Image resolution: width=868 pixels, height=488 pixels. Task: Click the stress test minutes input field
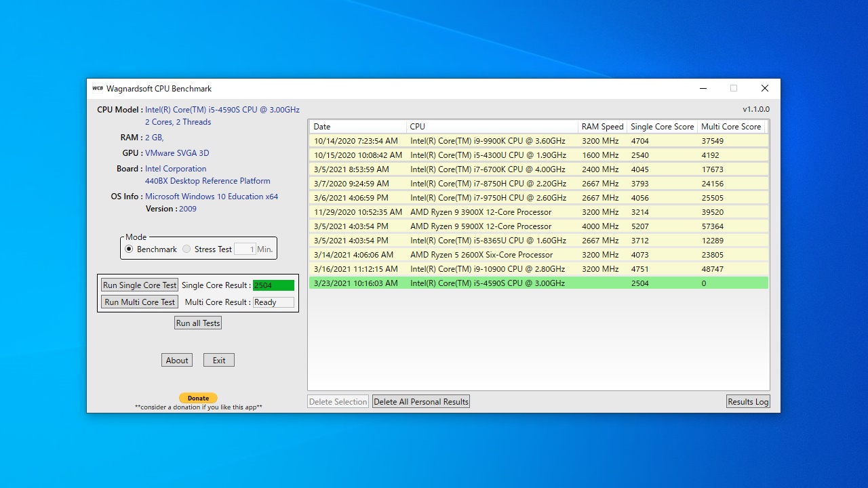coord(245,249)
